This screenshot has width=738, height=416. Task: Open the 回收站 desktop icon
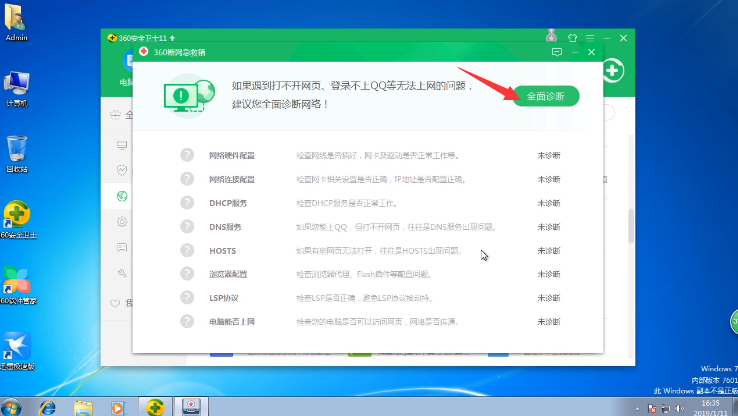point(16,150)
